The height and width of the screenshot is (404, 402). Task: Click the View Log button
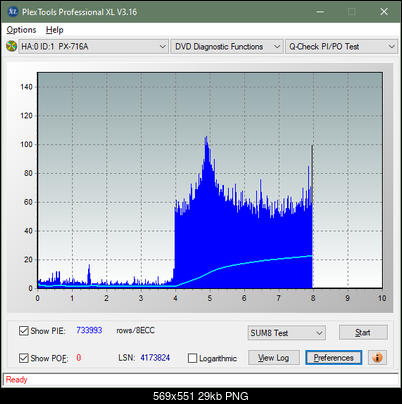(274, 358)
